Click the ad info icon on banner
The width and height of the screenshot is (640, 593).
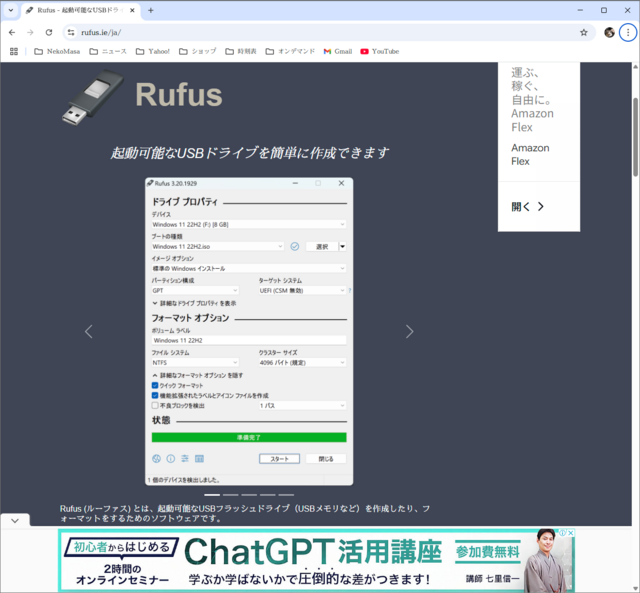click(563, 533)
